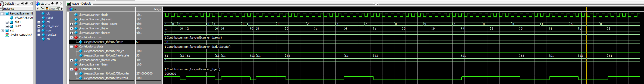The image size is (644, 84).
Task: Click the #vsim_capacity# chart icon
Action: (7, 35)
